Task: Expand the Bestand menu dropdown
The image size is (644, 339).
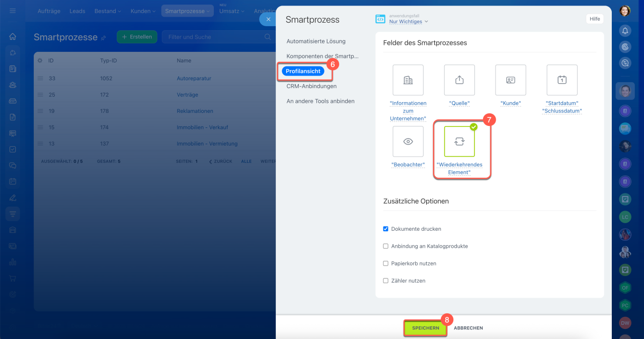Action: (x=108, y=11)
